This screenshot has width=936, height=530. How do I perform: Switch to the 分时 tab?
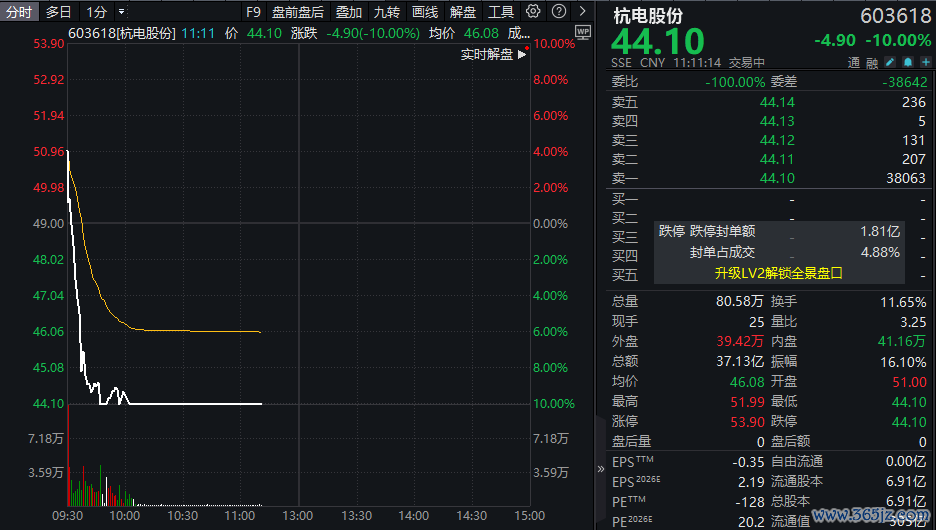[x=19, y=11]
